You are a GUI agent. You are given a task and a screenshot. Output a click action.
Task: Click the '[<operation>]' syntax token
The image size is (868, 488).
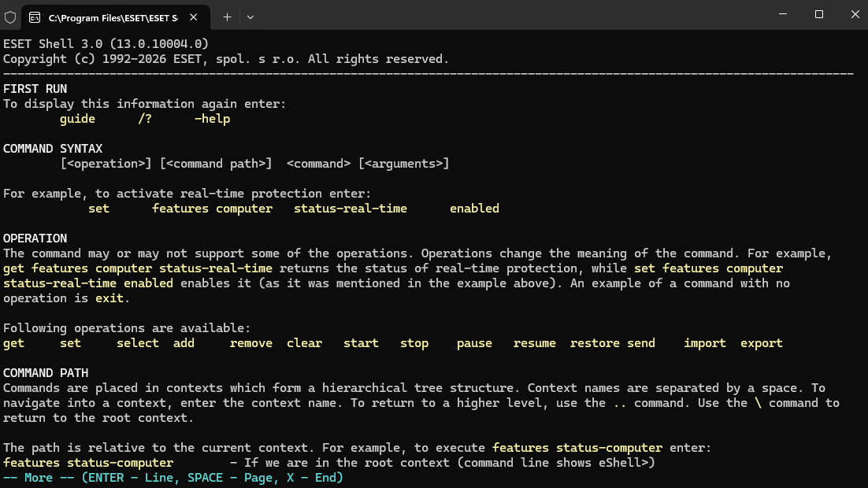click(106, 163)
